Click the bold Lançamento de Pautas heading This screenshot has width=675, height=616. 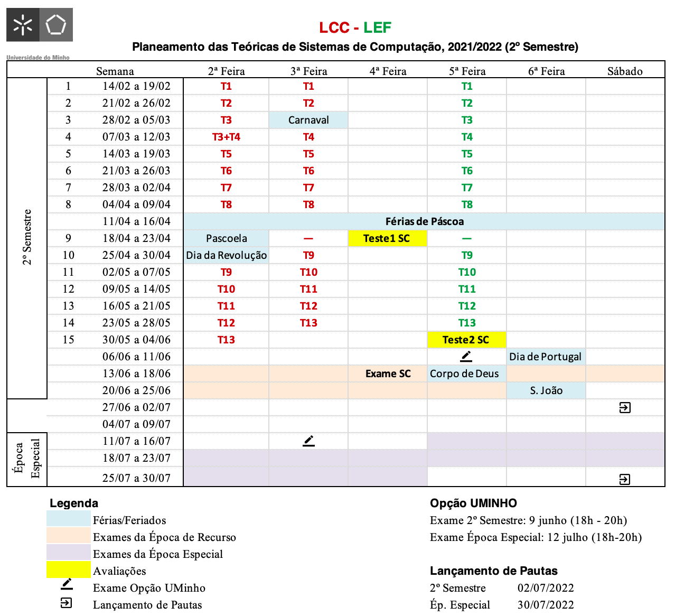click(x=494, y=571)
